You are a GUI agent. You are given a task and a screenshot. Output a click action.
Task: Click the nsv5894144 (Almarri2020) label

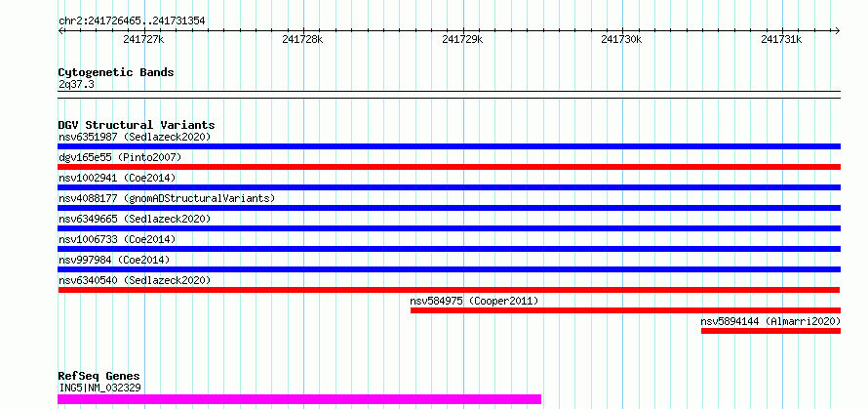point(770,321)
